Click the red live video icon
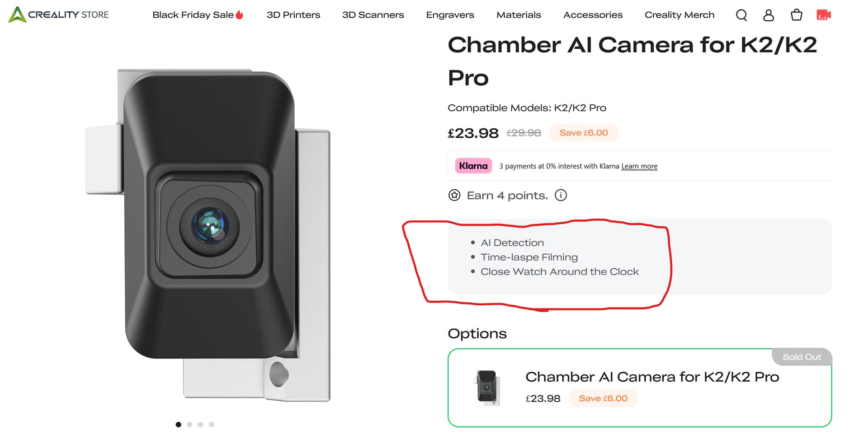Image resolution: width=868 pixels, height=448 pixels. [824, 15]
